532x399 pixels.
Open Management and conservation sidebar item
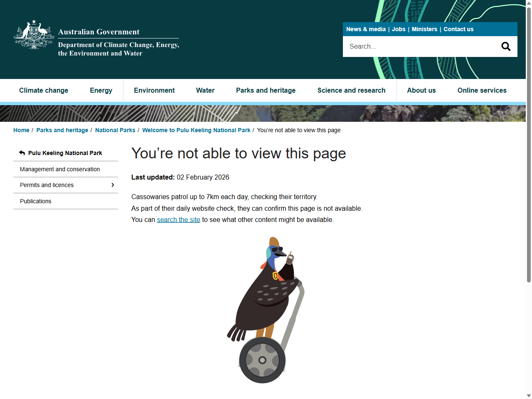coord(60,169)
